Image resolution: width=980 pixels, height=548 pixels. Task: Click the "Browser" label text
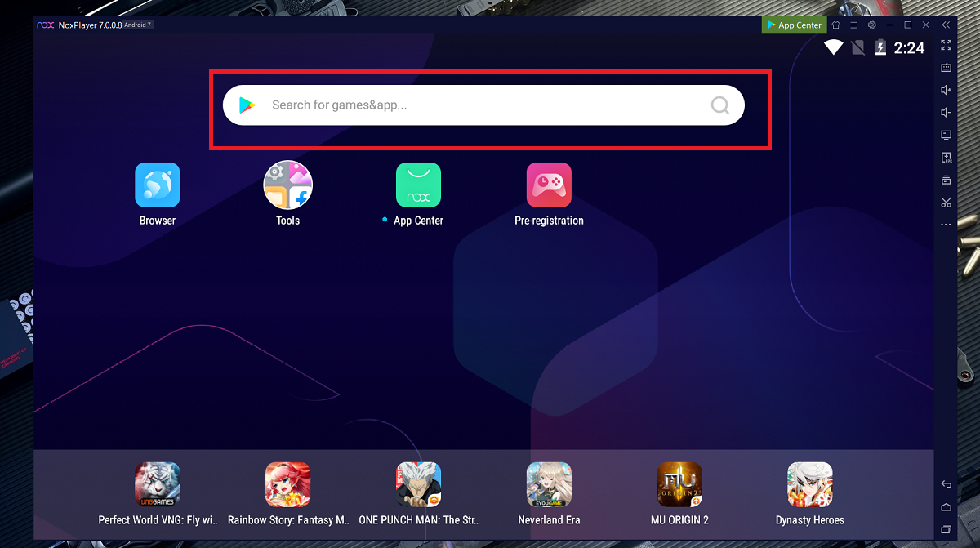158,221
